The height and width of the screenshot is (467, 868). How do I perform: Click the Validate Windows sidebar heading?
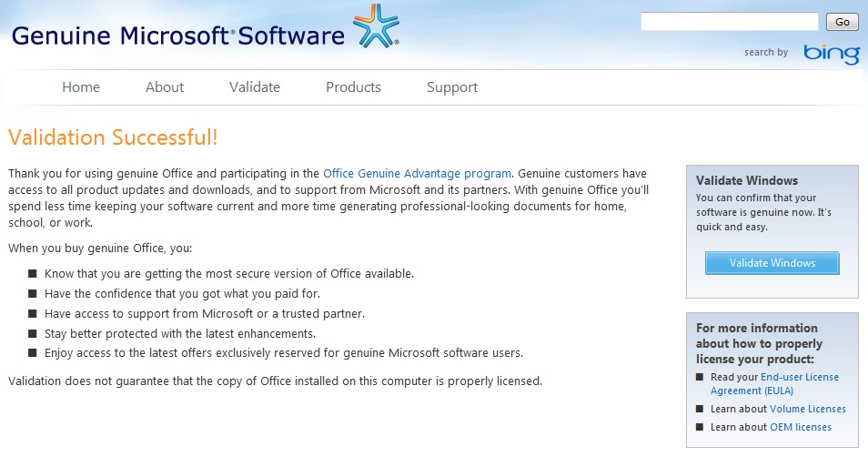point(747,180)
